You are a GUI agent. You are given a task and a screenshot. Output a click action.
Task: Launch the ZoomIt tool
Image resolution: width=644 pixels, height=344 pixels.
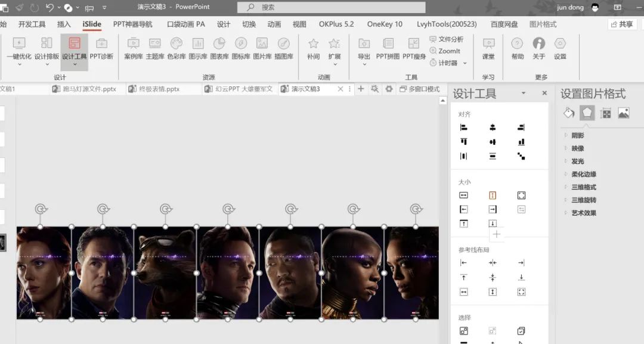pyautogui.click(x=445, y=51)
